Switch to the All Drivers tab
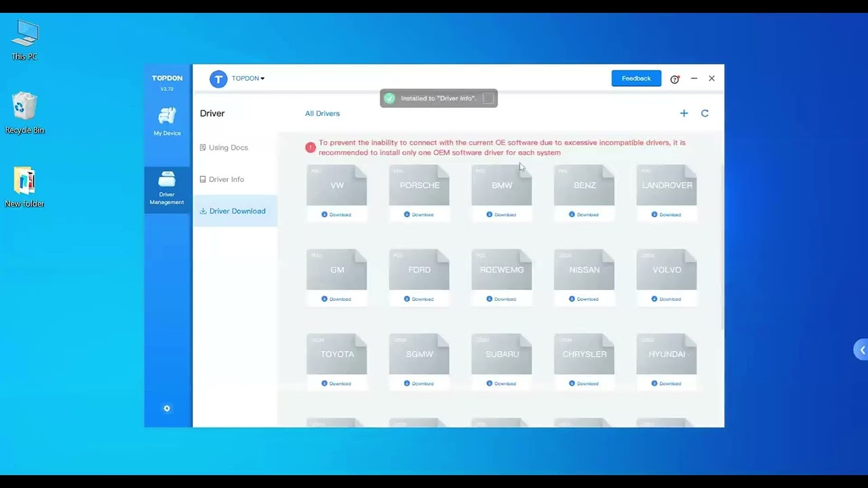 point(322,114)
